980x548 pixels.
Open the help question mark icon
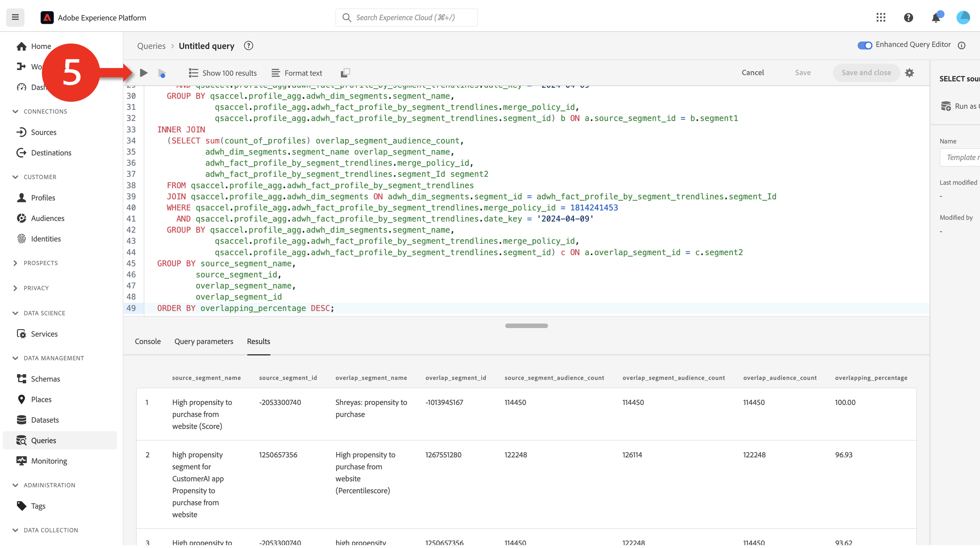tap(909, 18)
